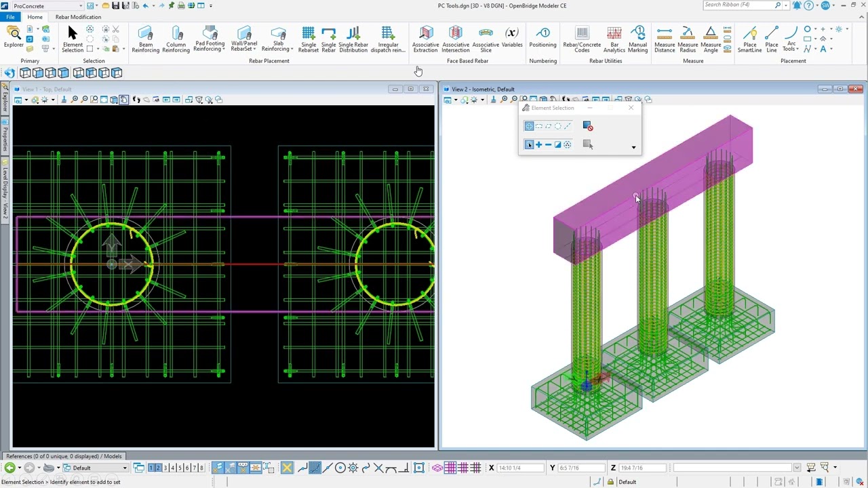
Task: Open the File tab
Action: [10, 17]
